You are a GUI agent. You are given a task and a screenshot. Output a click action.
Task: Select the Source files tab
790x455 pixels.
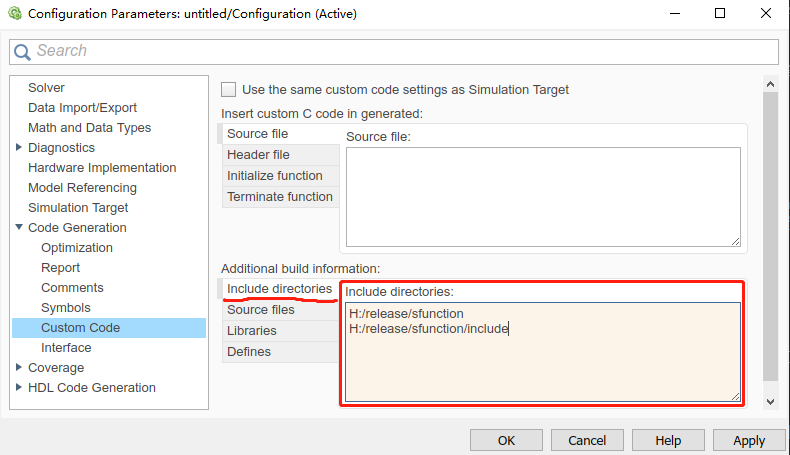(x=260, y=310)
